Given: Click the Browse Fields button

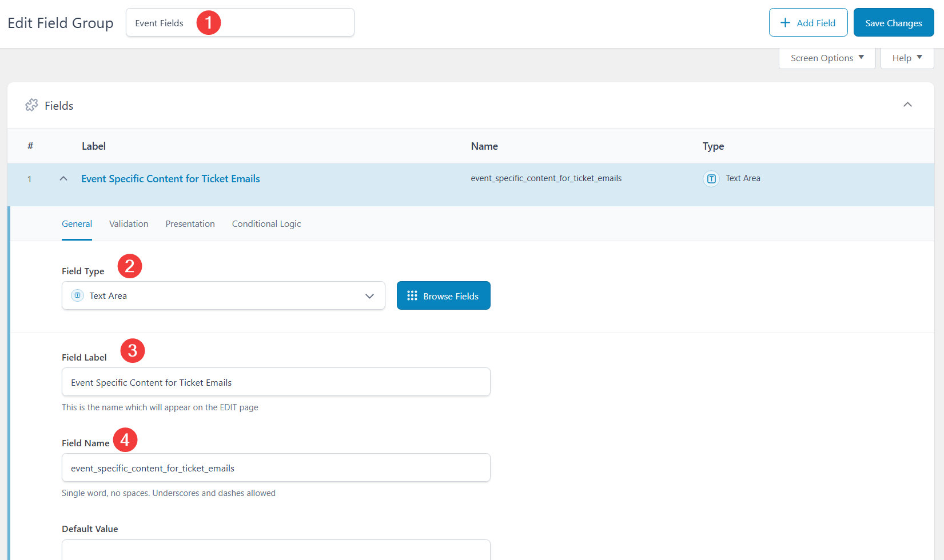Looking at the screenshot, I should (443, 296).
